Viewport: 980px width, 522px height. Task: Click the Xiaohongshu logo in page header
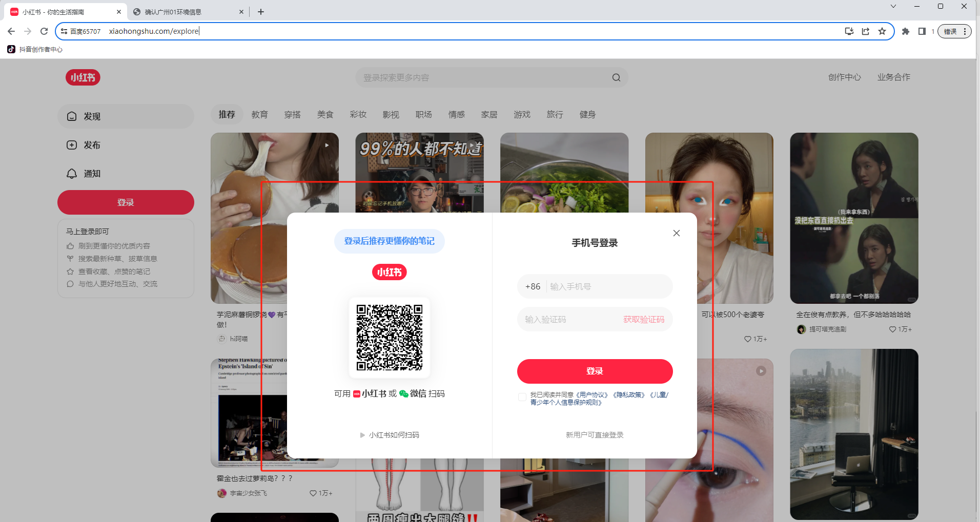coord(83,77)
